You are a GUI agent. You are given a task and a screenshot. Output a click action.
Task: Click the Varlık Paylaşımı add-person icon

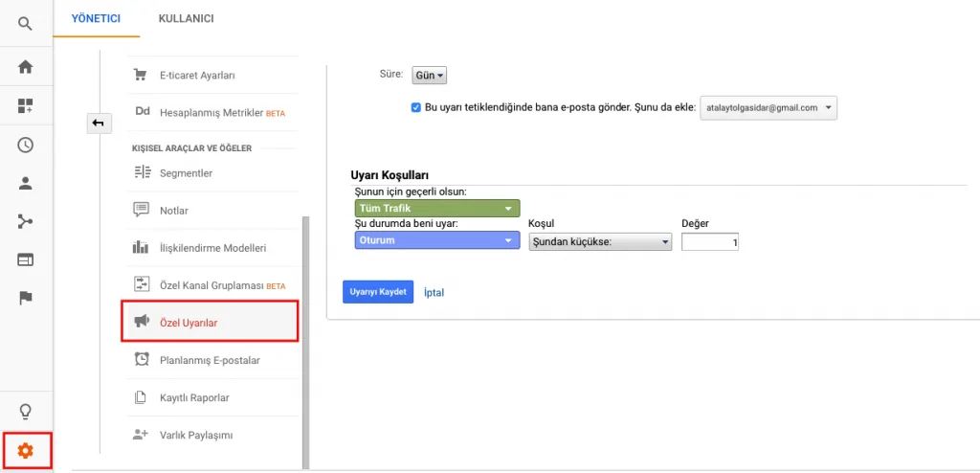click(141, 434)
